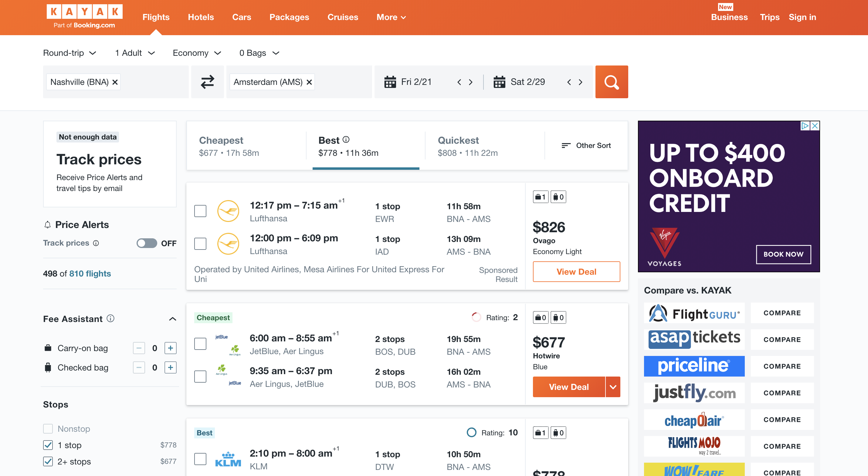
Task: Uncheck the 2+ stops filter
Action: click(x=48, y=461)
